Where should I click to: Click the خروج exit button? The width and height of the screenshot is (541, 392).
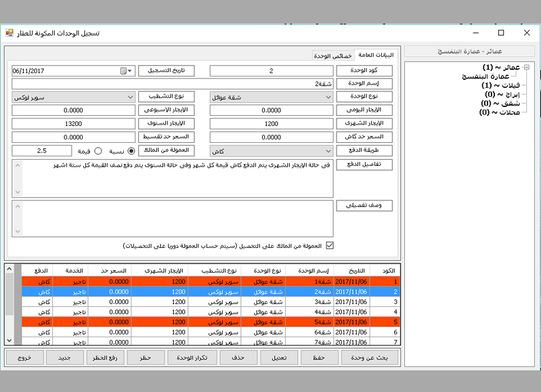(25, 357)
